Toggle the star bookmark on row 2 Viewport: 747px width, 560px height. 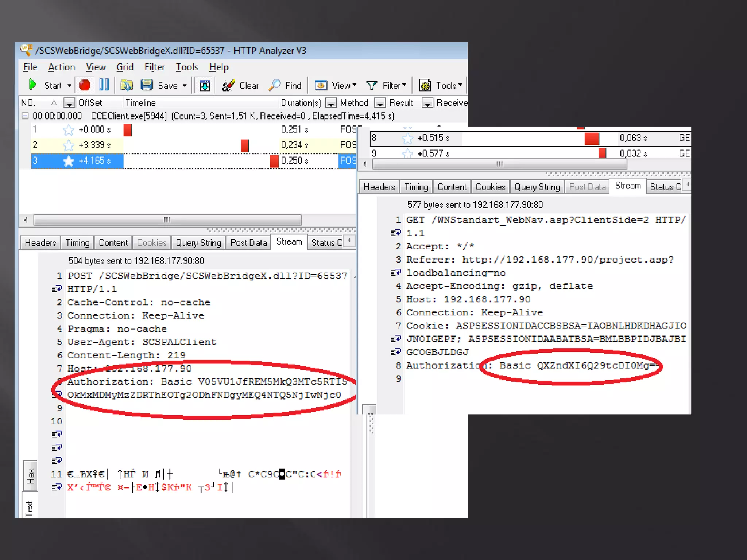pyautogui.click(x=68, y=145)
